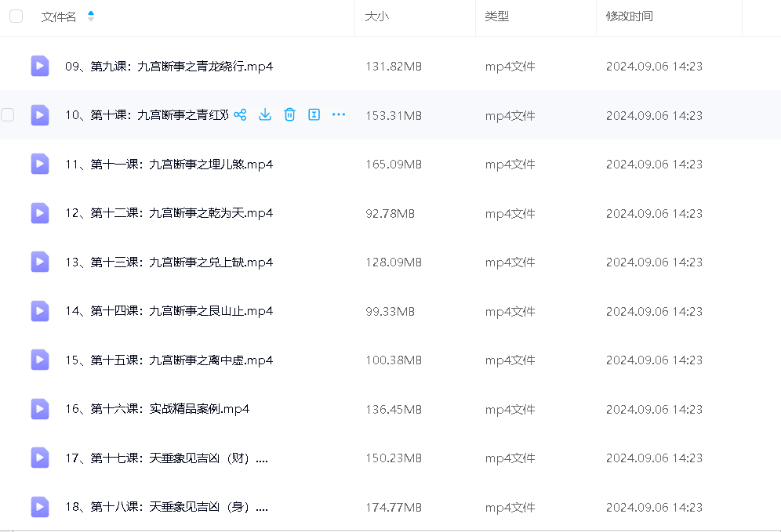Open the three-dots more menu on file 10
This screenshot has height=532, width=781.
(339, 115)
